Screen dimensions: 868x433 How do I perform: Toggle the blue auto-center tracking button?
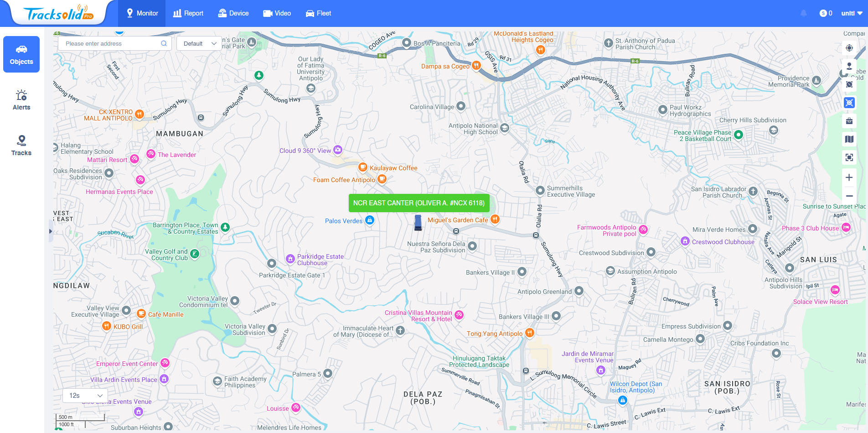[x=849, y=103]
